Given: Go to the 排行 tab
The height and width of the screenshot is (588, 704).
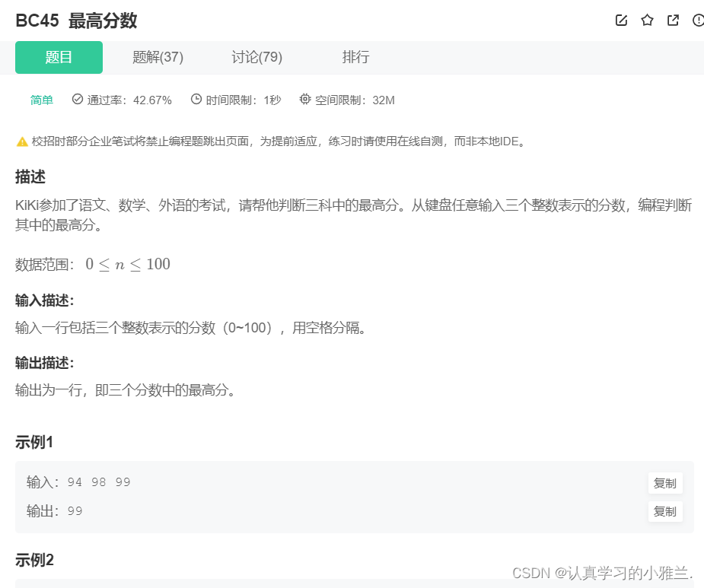Looking at the screenshot, I should click(x=355, y=57).
